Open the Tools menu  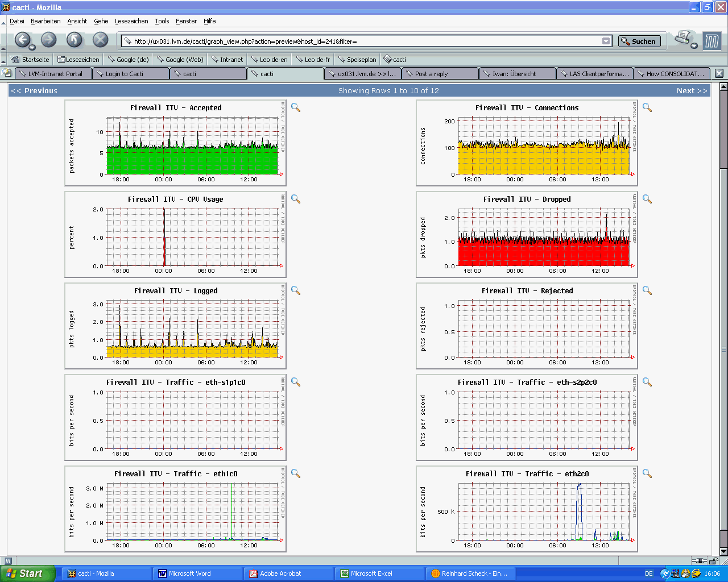(162, 21)
